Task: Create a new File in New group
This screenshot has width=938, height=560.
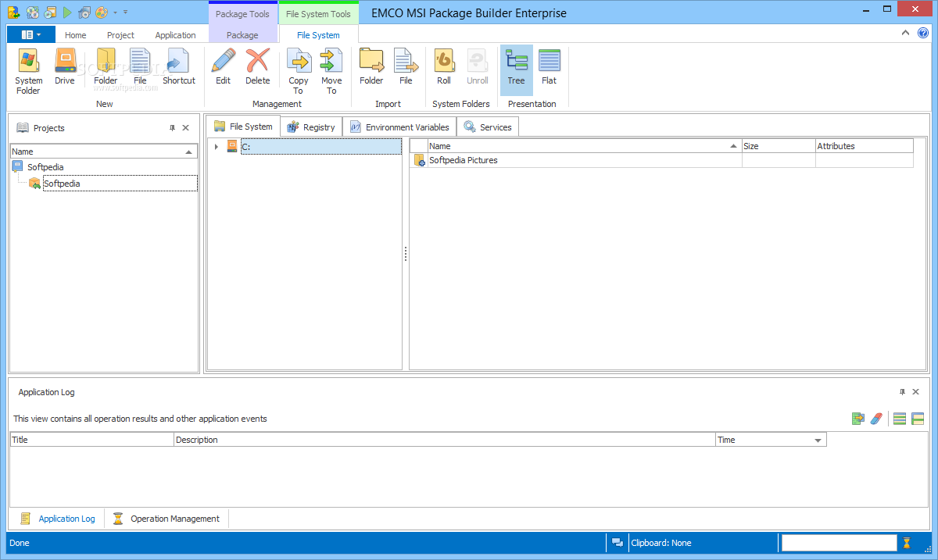Action: (x=140, y=67)
